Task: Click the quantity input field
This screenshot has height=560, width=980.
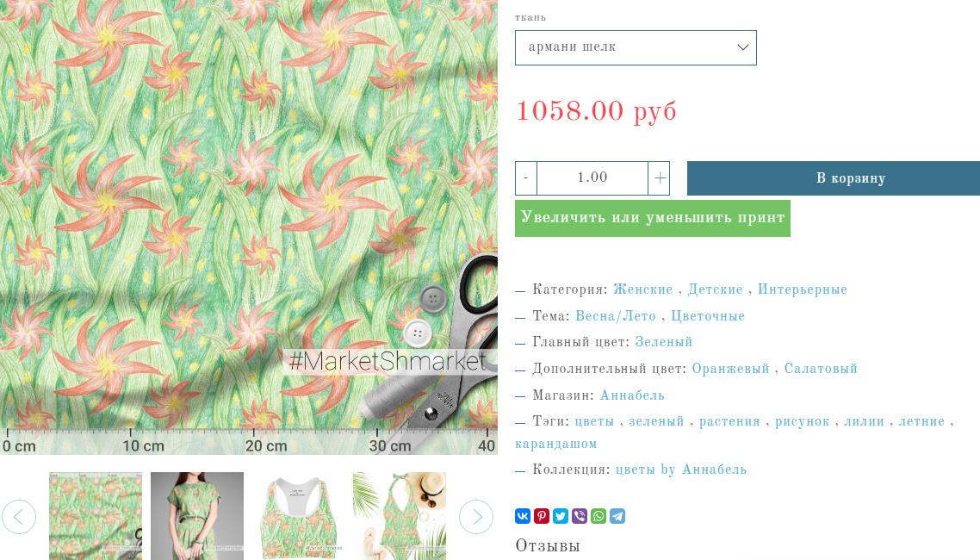Action: pyautogui.click(x=592, y=178)
